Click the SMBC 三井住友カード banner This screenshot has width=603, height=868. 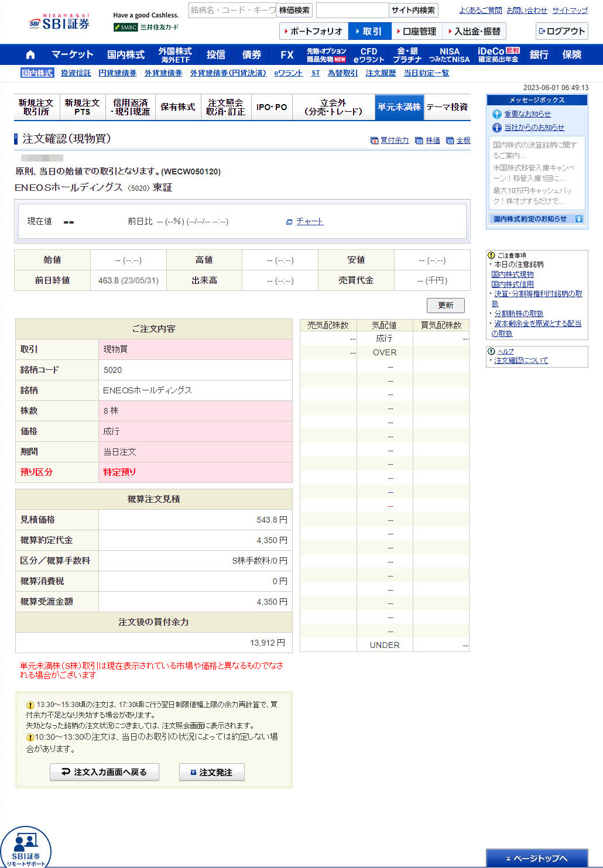[x=146, y=27]
